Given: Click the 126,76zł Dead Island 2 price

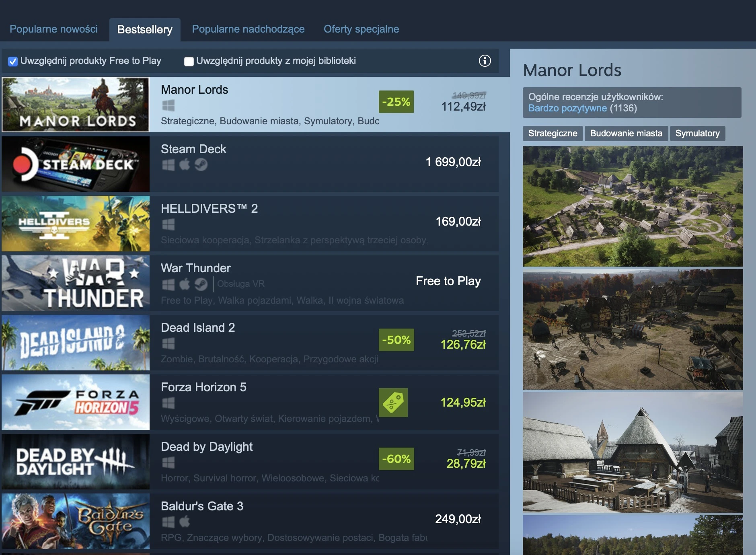Looking at the screenshot, I should tap(463, 344).
